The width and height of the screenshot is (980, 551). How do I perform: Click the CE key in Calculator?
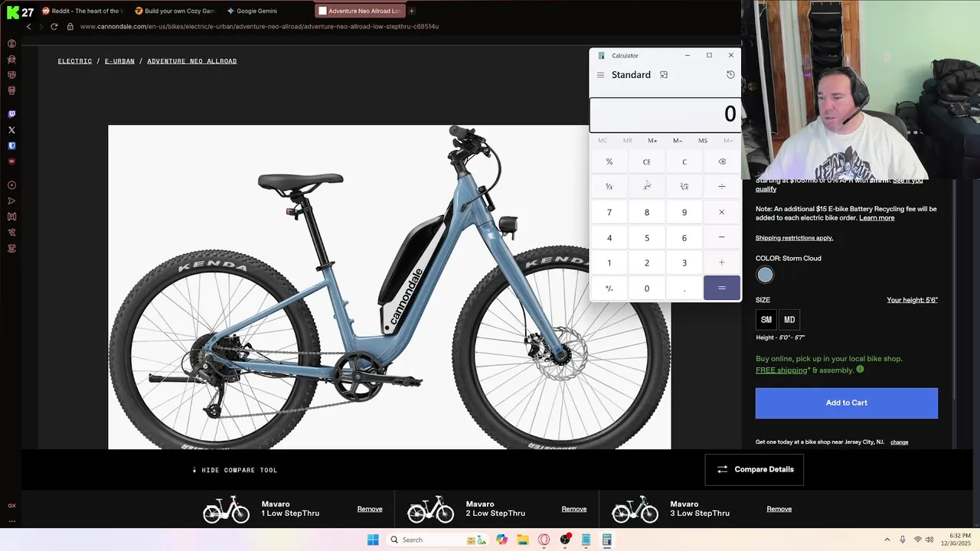tap(647, 161)
